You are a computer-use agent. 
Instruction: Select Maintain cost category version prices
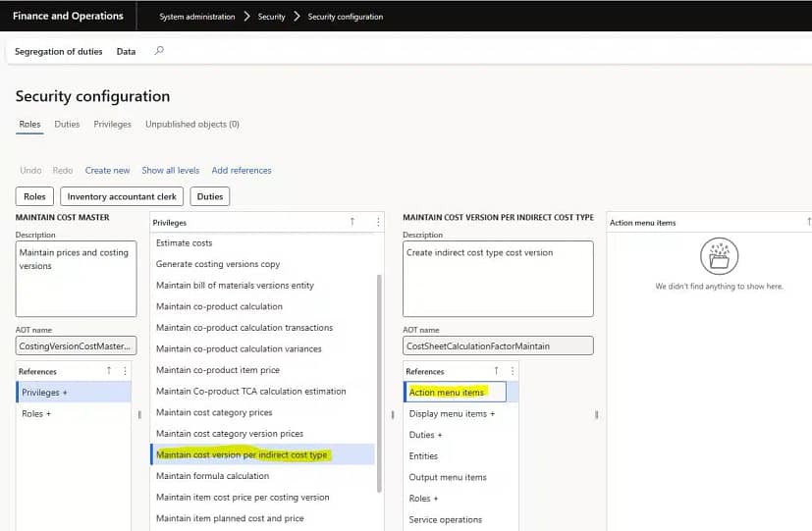coord(262,434)
